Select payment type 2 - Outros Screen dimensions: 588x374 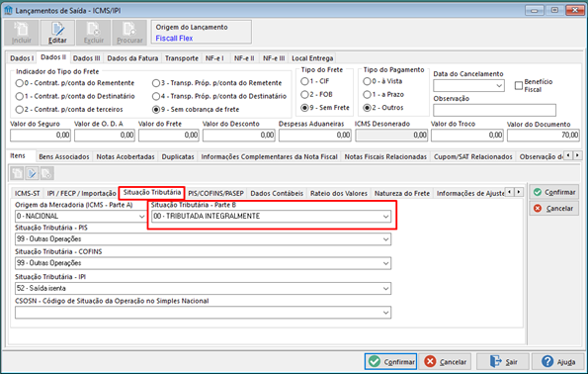(367, 108)
